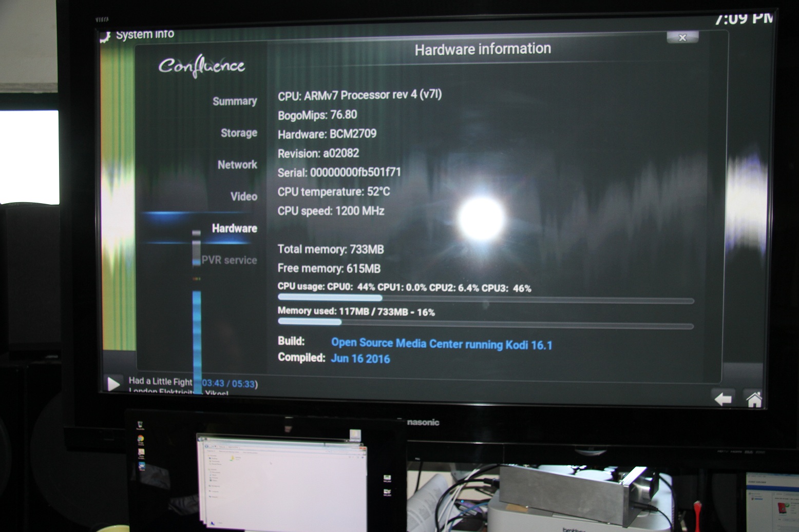The width and height of the screenshot is (799, 532).
Task: Click the Confluence skin logo
Action: [x=201, y=67]
